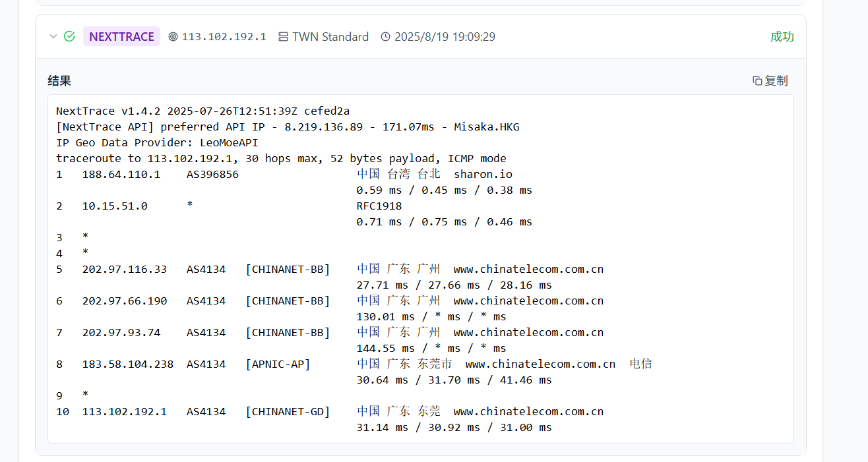Click the [APNIC-AP] tag in hop 8
This screenshot has height=462, width=868.
[x=278, y=364]
